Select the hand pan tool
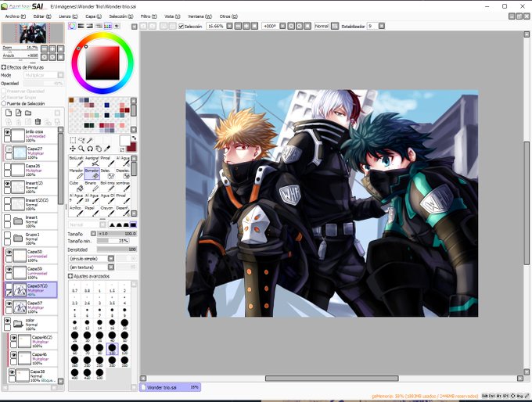The width and height of the screenshot is (532, 402). [99, 149]
